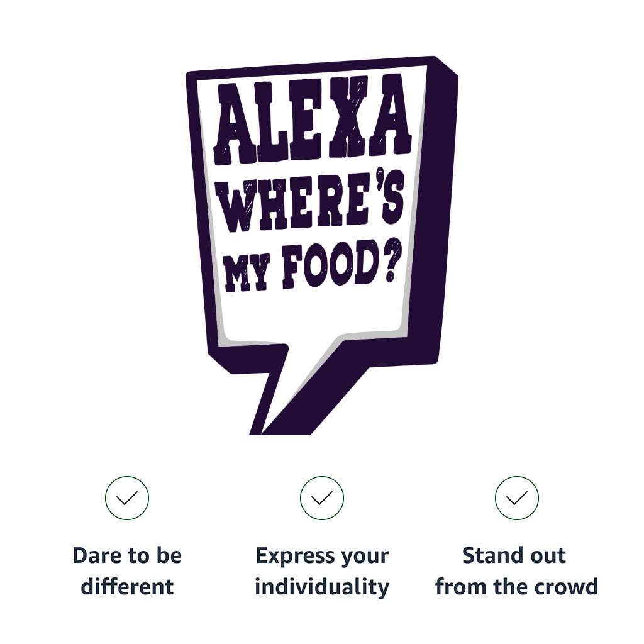Click the word "different" below the first checkmark
The width and height of the screenshot is (644, 644).
tap(127, 587)
